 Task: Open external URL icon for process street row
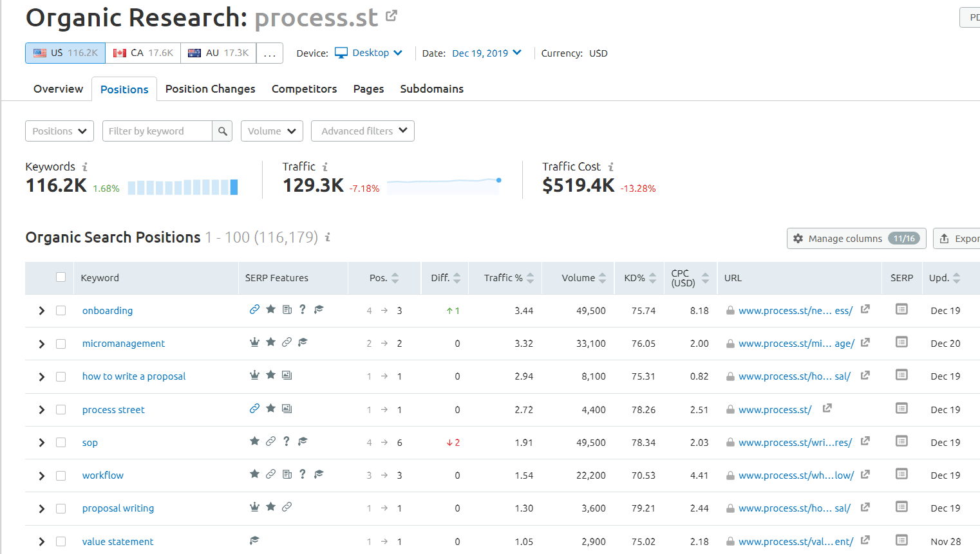pyautogui.click(x=827, y=408)
